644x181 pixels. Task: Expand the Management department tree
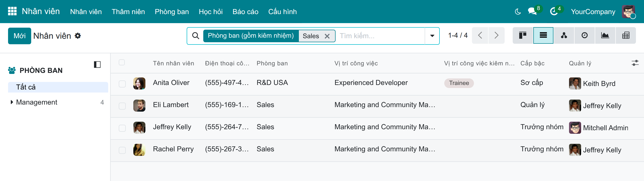pos(12,102)
